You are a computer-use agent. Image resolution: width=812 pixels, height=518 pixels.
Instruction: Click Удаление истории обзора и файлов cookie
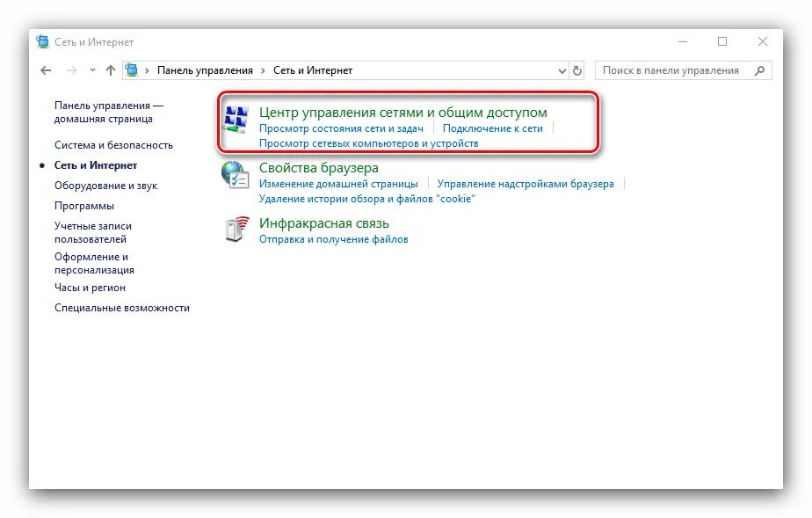(366, 199)
